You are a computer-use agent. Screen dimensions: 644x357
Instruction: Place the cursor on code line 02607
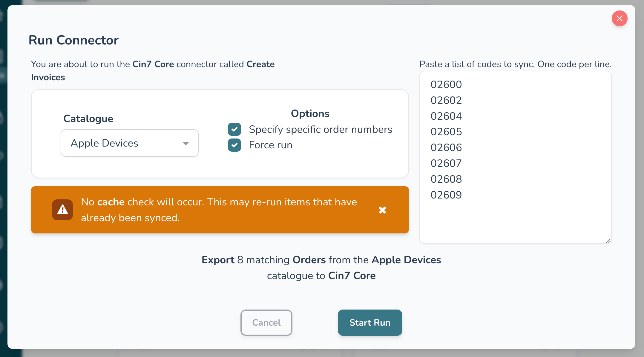pyautogui.click(x=446, y=164)
